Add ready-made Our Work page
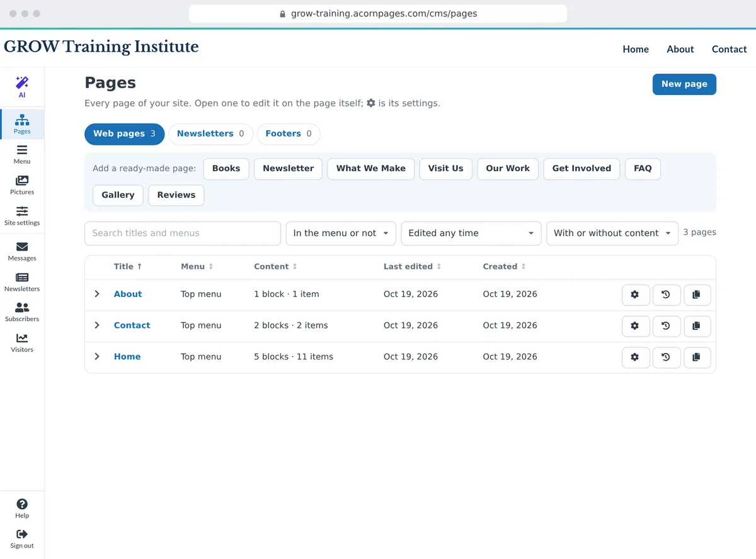The height and width of the screenshot is (559, 756). 508,169
